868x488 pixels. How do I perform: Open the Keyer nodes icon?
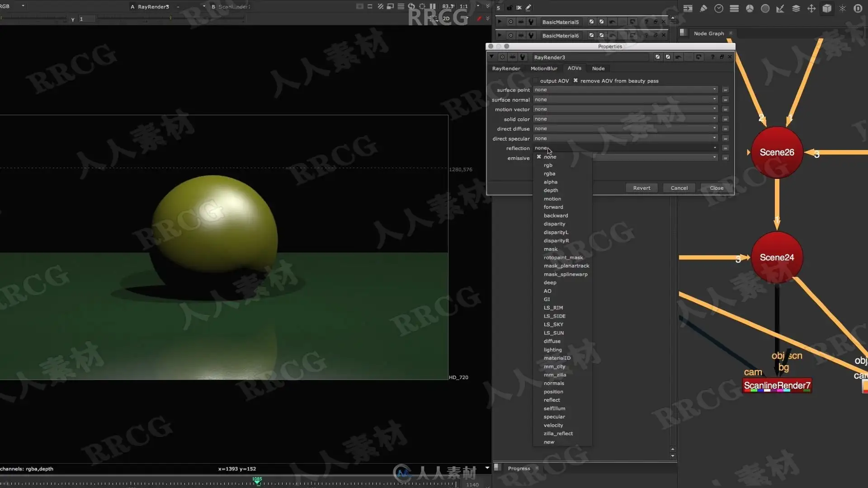point(780,8)
